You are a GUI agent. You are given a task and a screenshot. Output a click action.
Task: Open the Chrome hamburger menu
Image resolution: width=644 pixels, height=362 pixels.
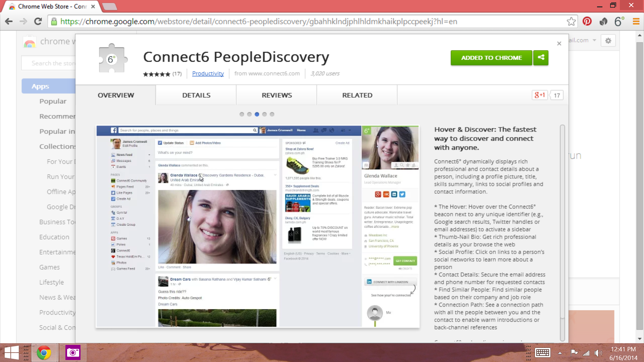(x=636, y=21)
